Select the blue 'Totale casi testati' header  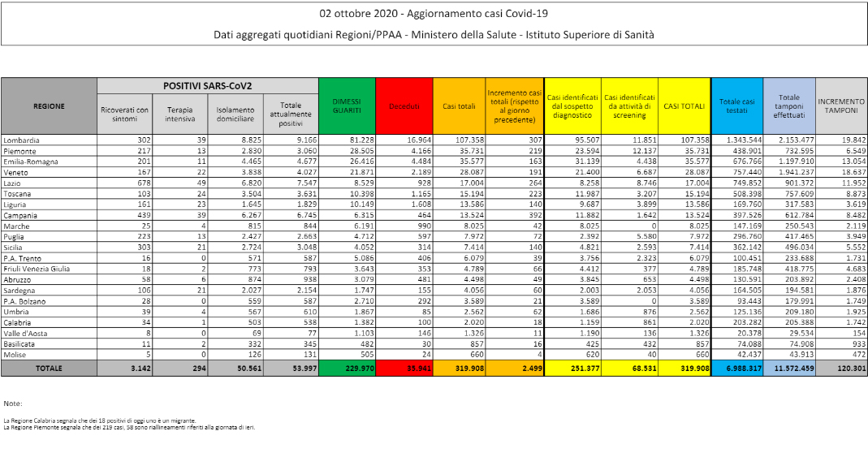tap(736, 106)
